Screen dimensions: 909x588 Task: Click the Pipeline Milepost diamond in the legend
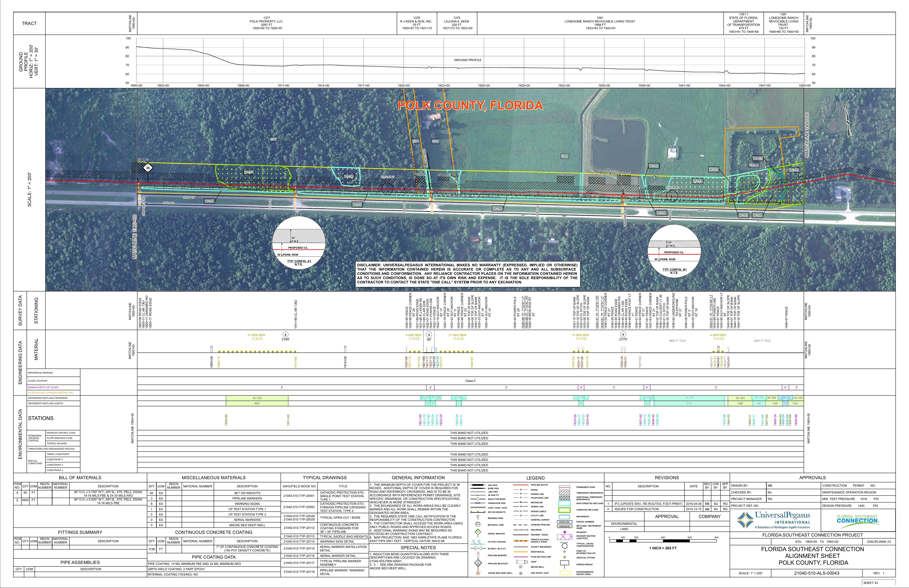click(x=478, y=563)
